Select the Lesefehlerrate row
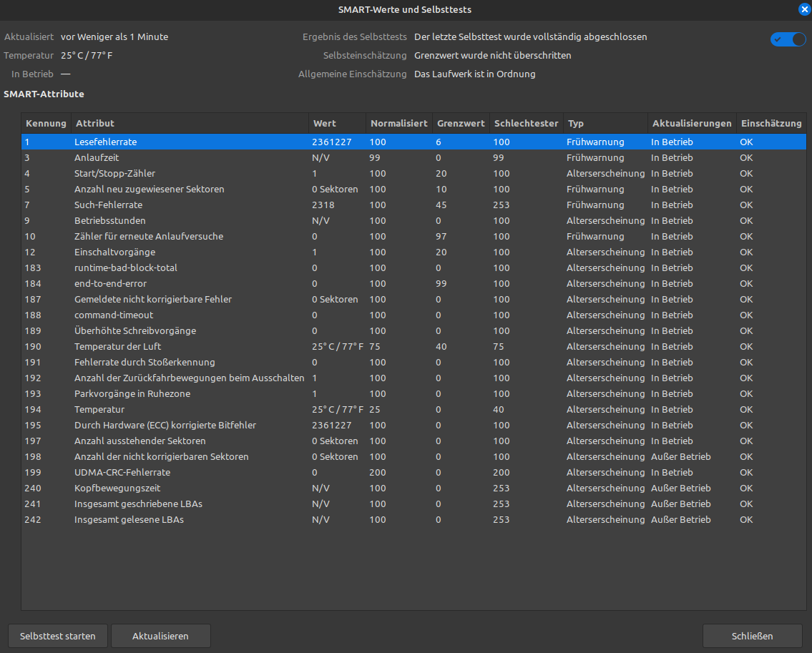The height and width of the screenshot is (653, 812). click(x=414, y=142)
